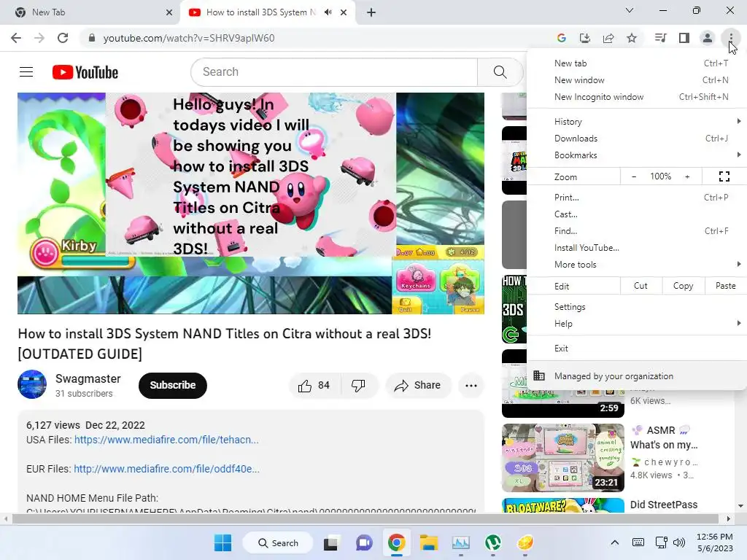Open Swagmaster channel avatar
The width and height of the screenshot is (747, 560).
tap(32, 384)
